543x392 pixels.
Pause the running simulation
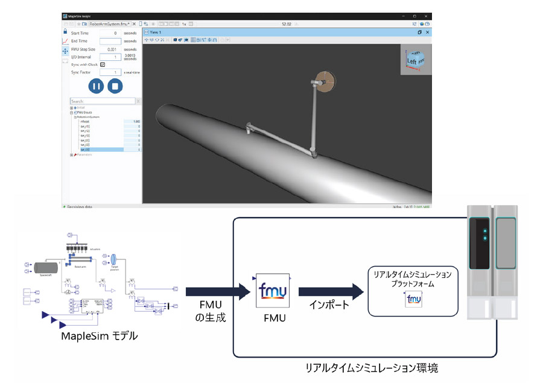coord(96,86)
